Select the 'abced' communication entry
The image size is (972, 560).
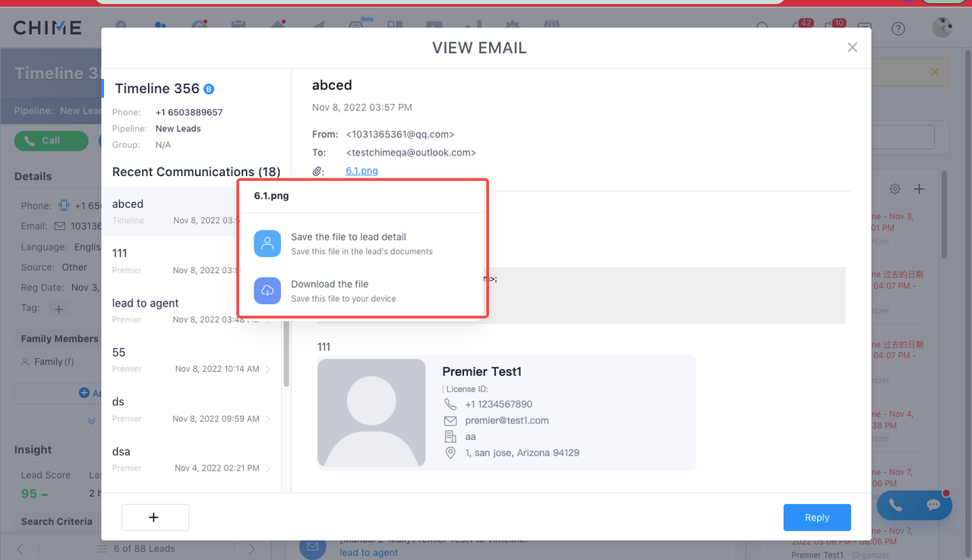coord(169,211)
